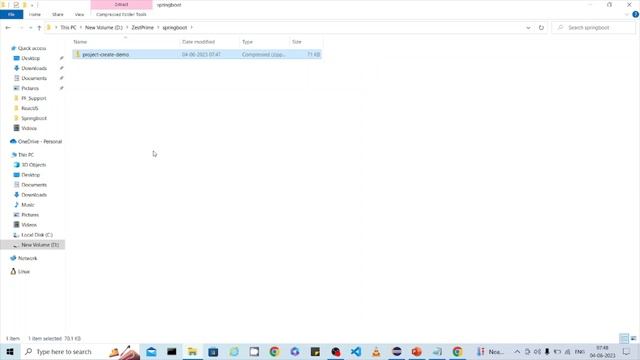The width and height of the screenshot is (640, 360).
Task: Select the project-create-demo zip file
Action: (197, 54)
